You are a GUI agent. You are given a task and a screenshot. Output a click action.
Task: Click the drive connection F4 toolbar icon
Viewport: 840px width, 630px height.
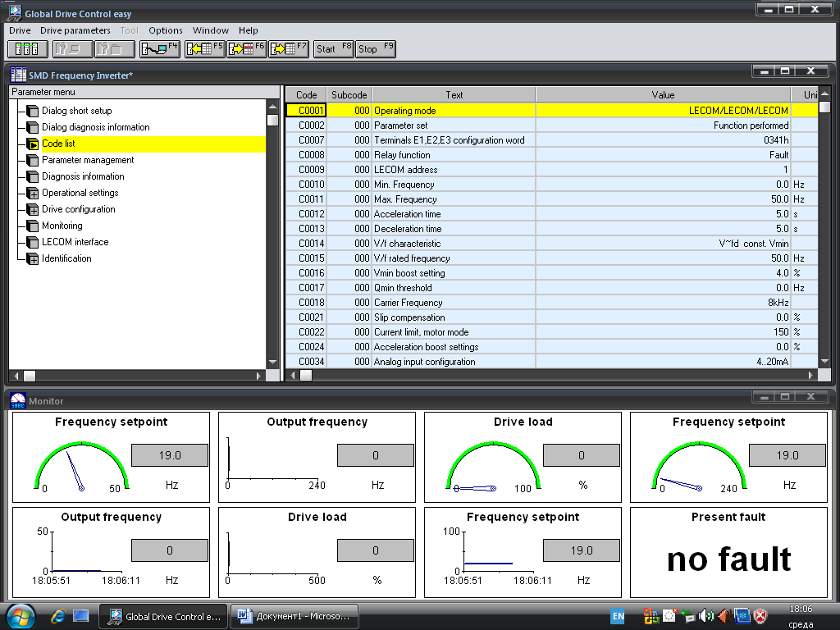pos(159,48)
